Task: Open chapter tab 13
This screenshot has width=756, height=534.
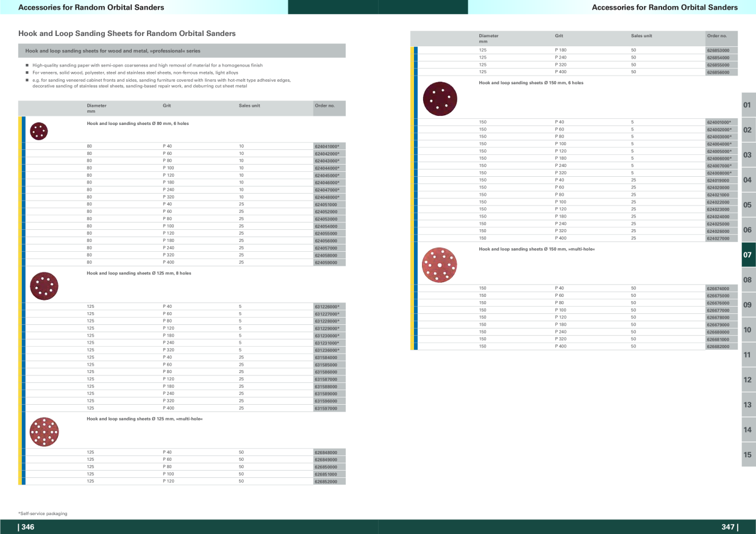Action: coord(749,405)
